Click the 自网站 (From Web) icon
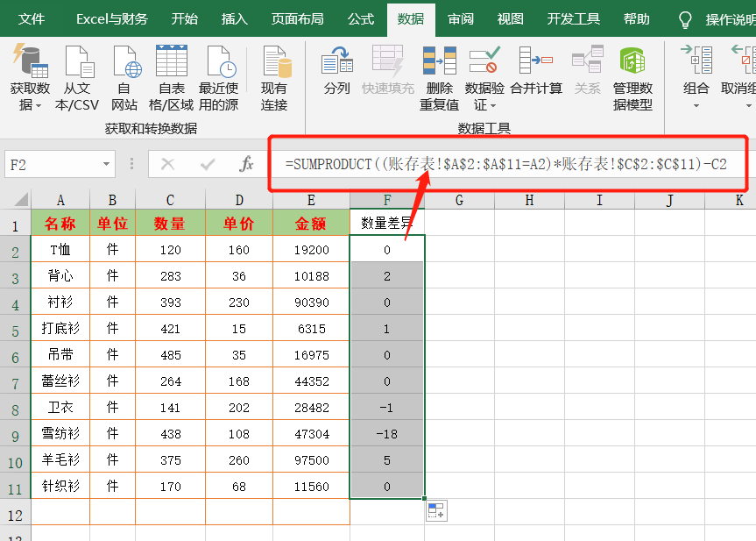The height and width of the screenshot is (541, 756). tap(124, 63)
